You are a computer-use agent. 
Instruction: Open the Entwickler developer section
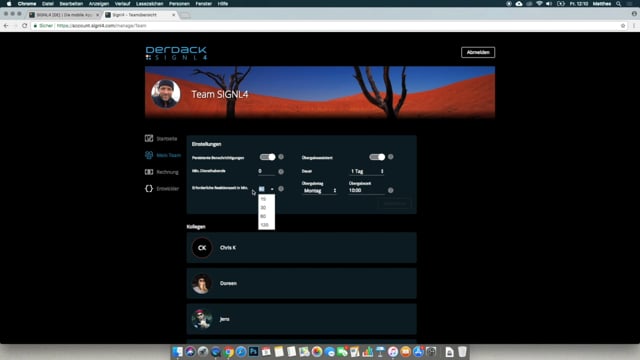[162, 189]
